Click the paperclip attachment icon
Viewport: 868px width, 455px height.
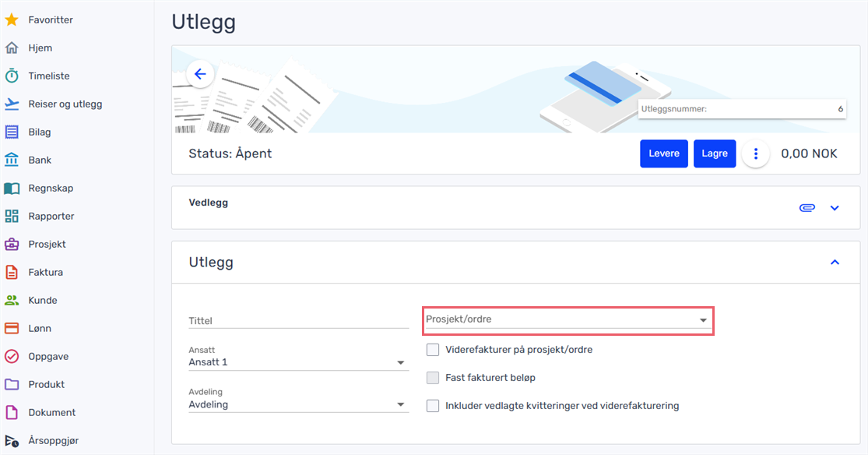point(807,208)
